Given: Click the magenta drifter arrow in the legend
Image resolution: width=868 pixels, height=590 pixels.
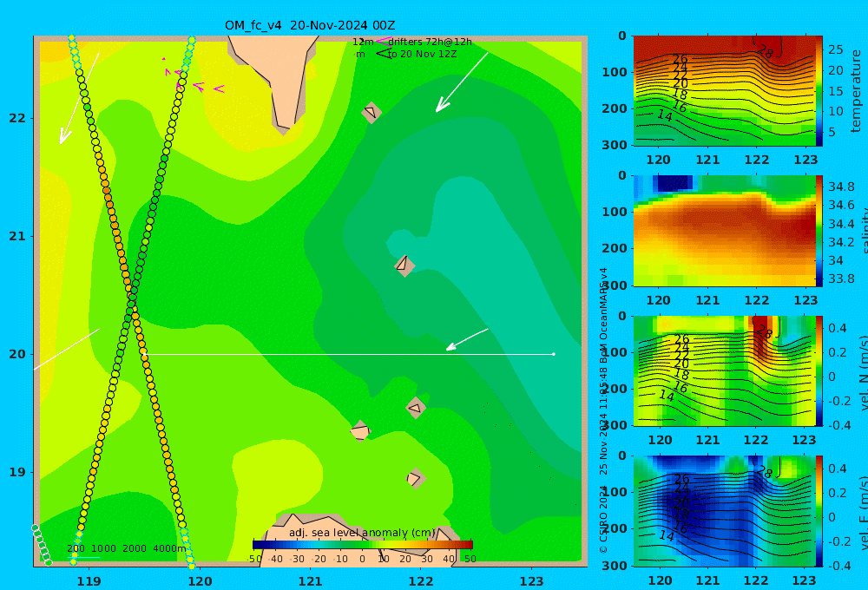Looking at the screenshot, I should coord(383,42).
